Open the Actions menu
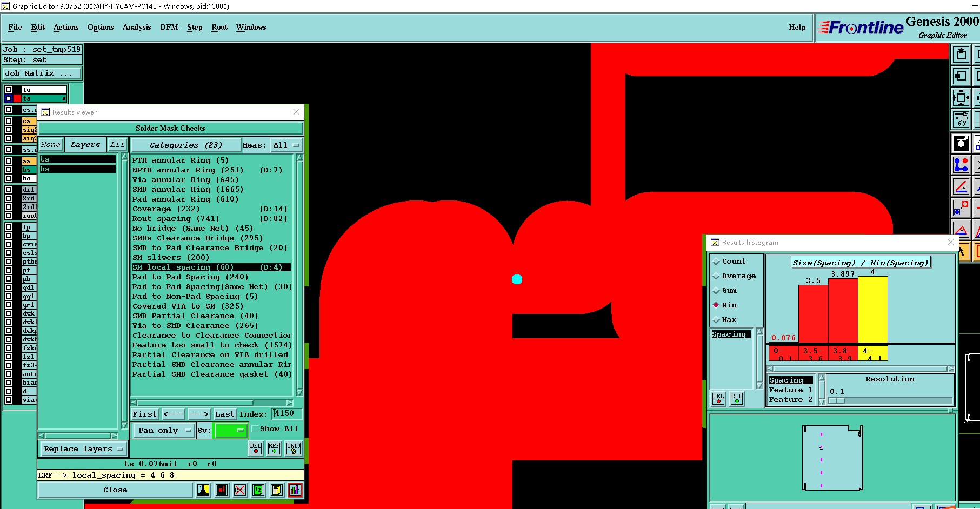 [66, 27]
